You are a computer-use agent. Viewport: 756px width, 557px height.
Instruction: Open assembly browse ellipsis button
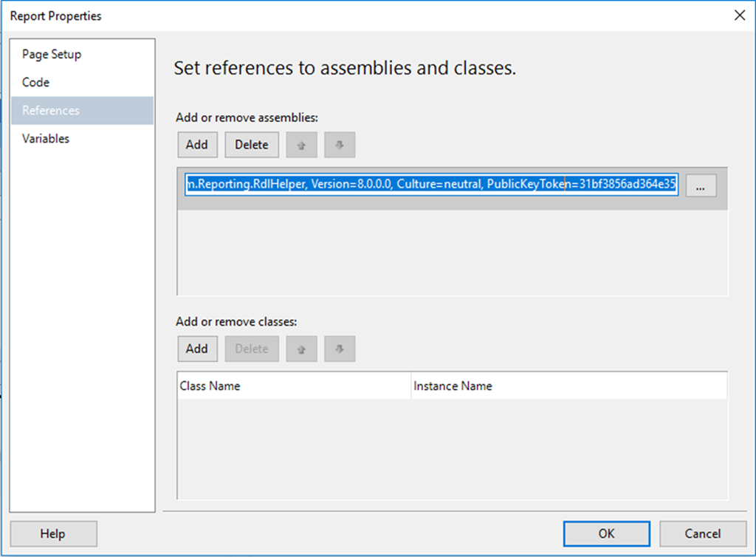tap(701, 187)
